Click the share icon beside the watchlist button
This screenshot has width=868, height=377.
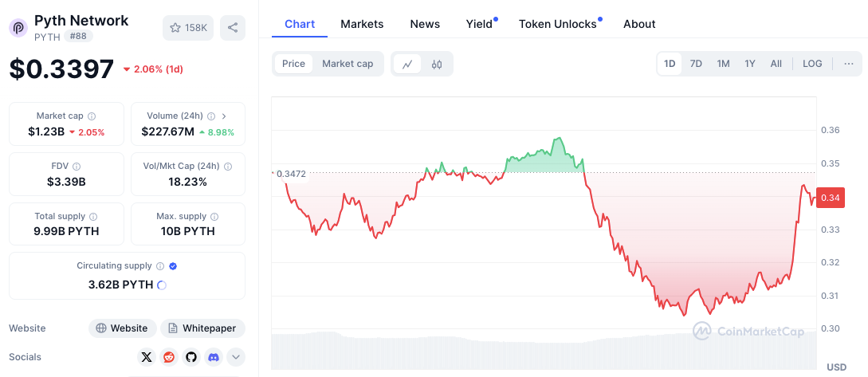point(233,28)
